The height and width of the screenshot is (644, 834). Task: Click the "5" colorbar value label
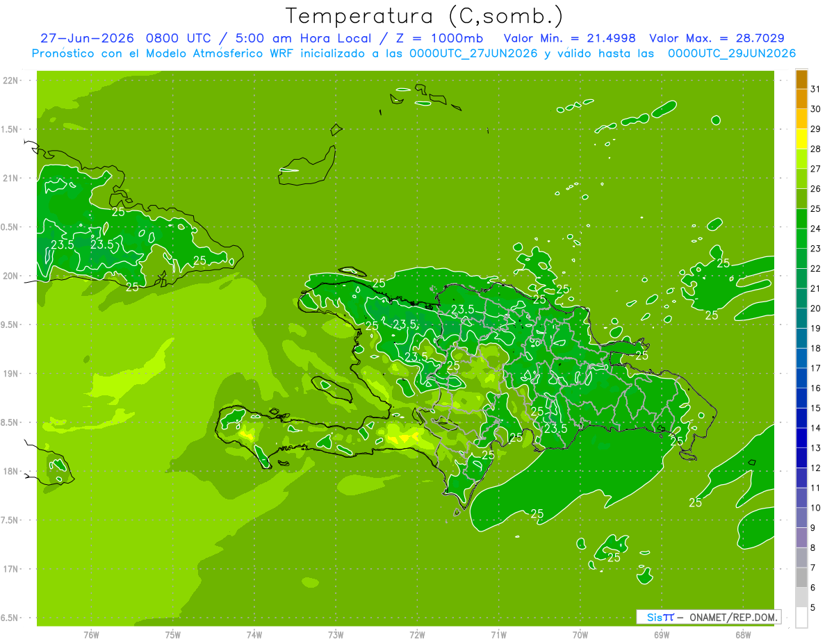(x=815, y=608)
